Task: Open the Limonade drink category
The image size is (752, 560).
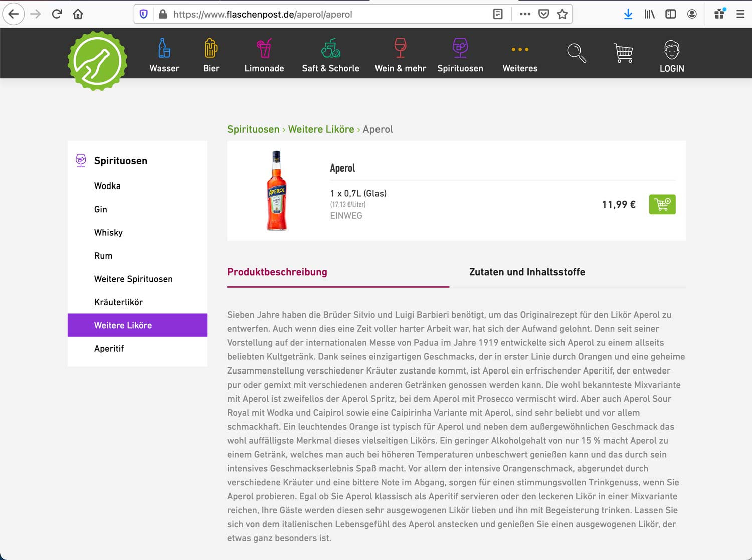Action: tap(264, 55)
